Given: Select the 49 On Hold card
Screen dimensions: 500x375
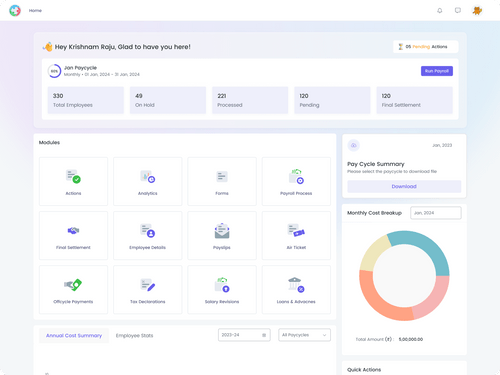Looking at the screenshot, I should click(x=168, y=100).
